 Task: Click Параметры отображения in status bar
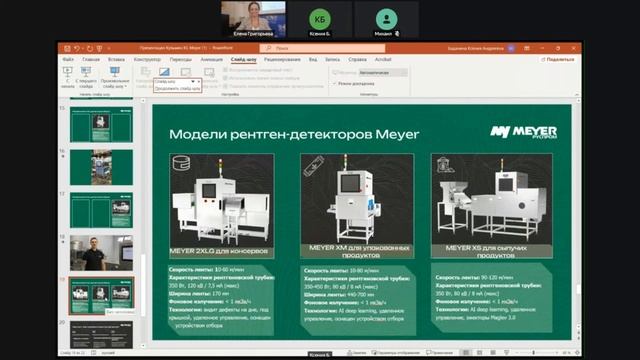pos(396,352)
